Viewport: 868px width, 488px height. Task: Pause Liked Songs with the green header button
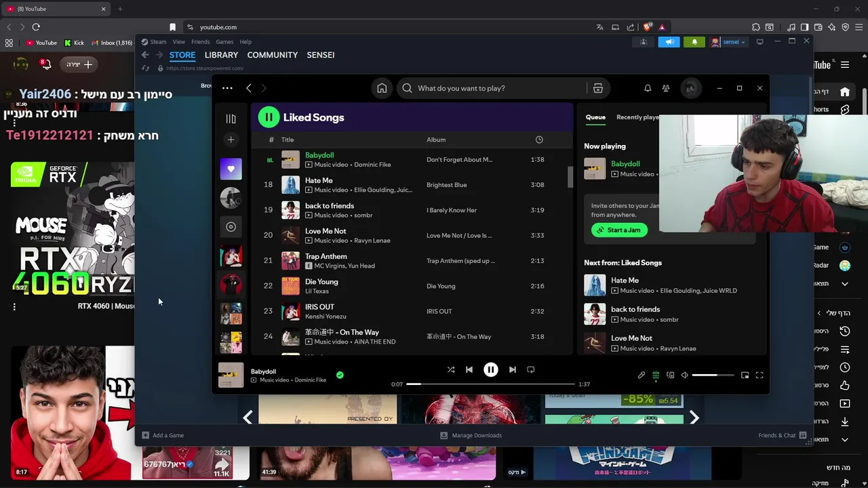pyautogui.click(x=269, y=117)
